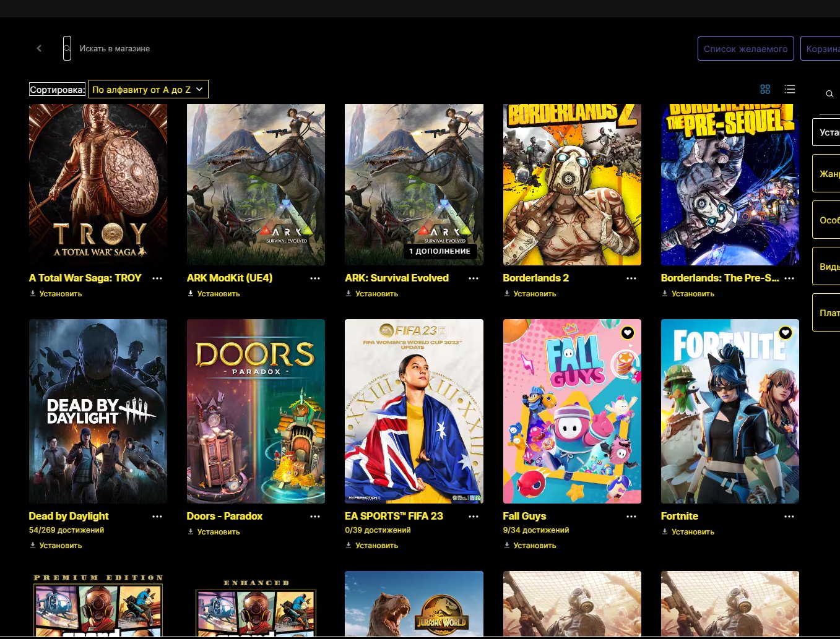840x639 pixels.
Task: View 54/269 достижений for Dead by Daylight
Action: (x=66, y=530)
